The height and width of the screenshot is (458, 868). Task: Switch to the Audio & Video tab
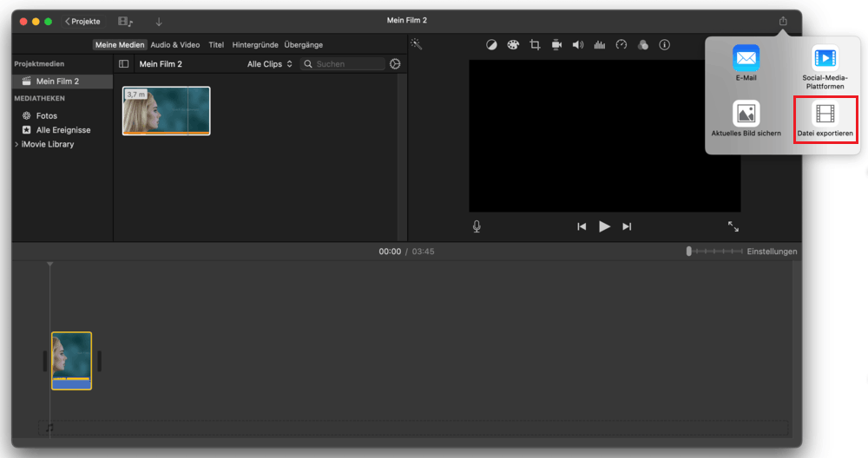[175, 44]
